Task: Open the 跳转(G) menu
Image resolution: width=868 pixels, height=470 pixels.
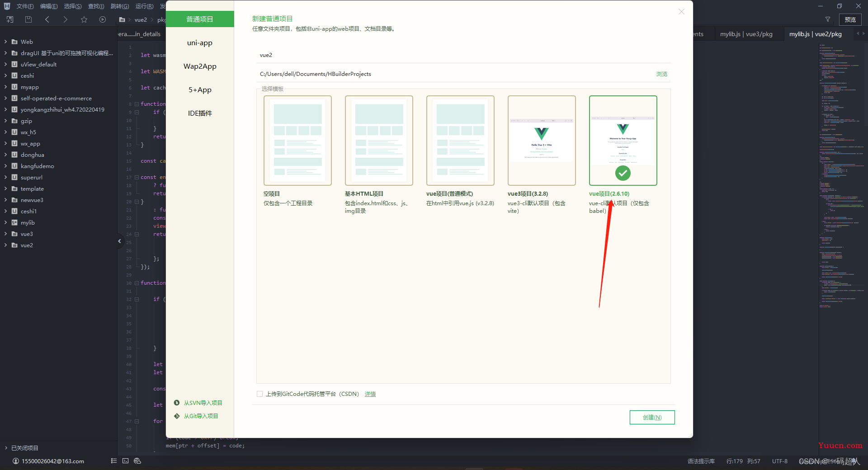Action: 120,6
